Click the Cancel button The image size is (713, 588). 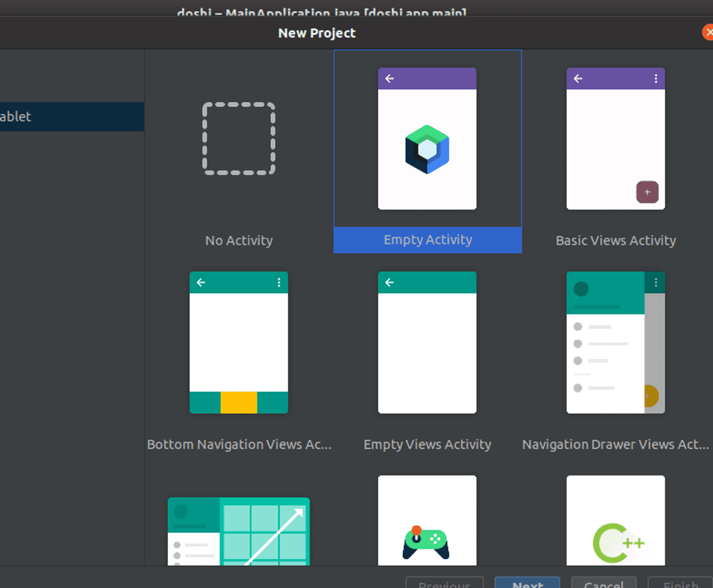pyautogui.click(x=604, y=583)
